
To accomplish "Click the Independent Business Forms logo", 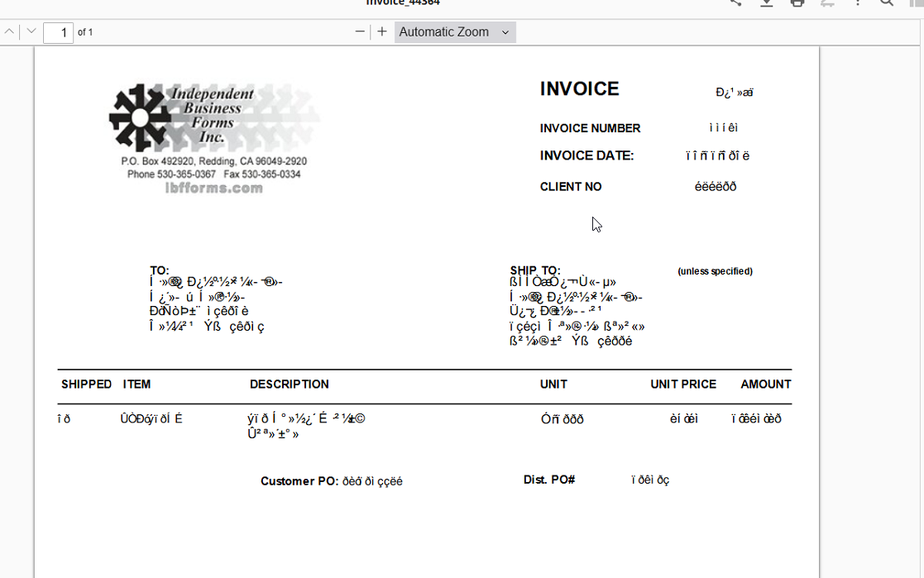I will coord(214,117).
